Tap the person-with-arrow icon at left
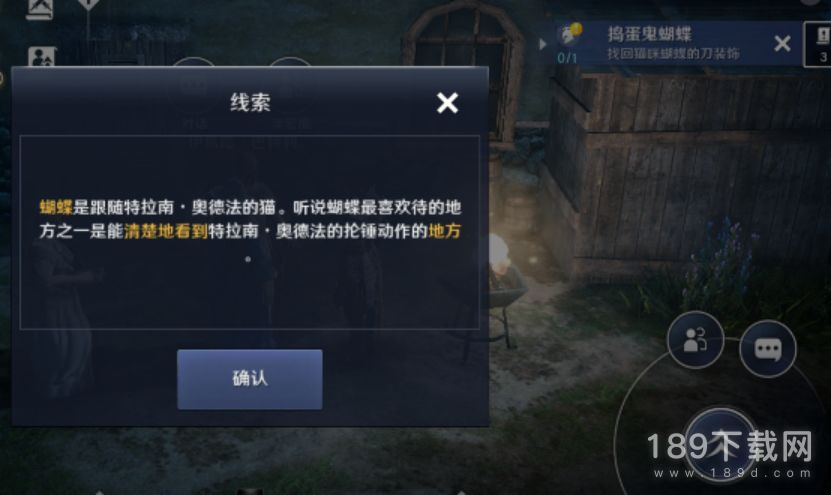The width and height of the screenshot is (831, 495). point(41,57)
